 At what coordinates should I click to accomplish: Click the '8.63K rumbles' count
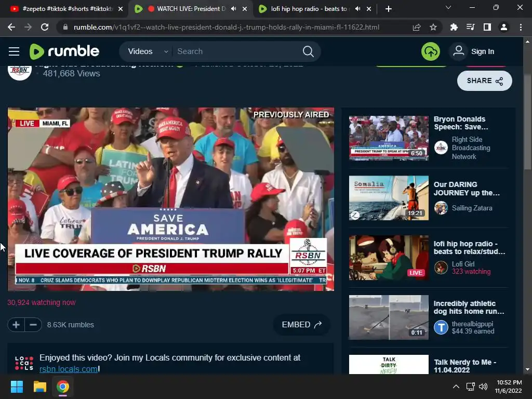[x=71, y=325]
